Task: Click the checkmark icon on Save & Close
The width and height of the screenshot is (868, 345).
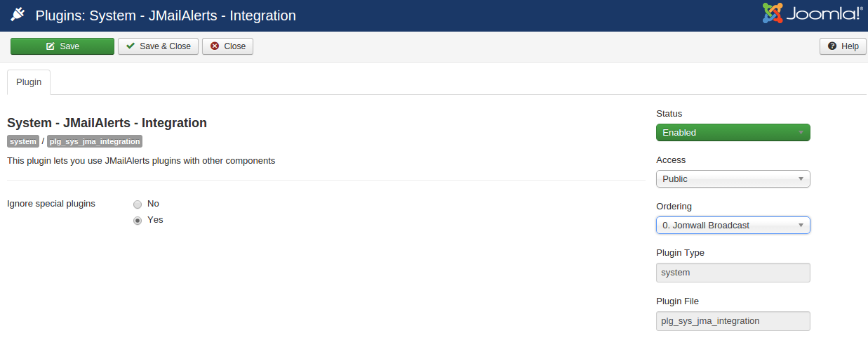Action: point(131,46)
